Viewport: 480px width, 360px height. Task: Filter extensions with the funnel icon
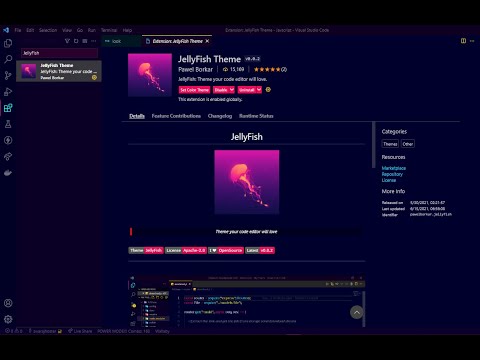[67, 41]
